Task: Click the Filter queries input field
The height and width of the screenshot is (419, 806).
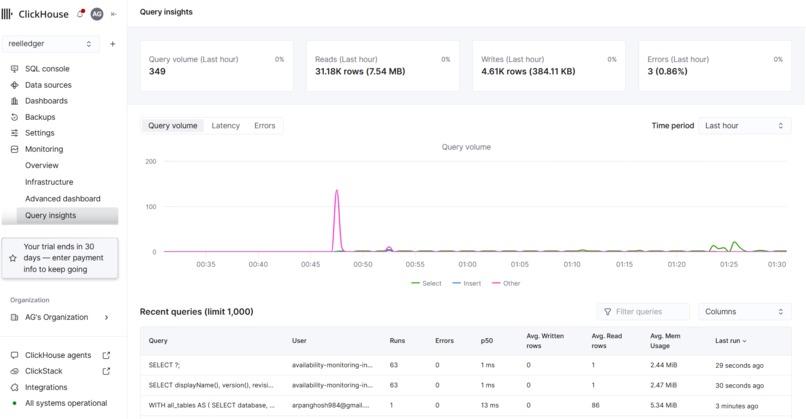Action: tap(643, 312)
